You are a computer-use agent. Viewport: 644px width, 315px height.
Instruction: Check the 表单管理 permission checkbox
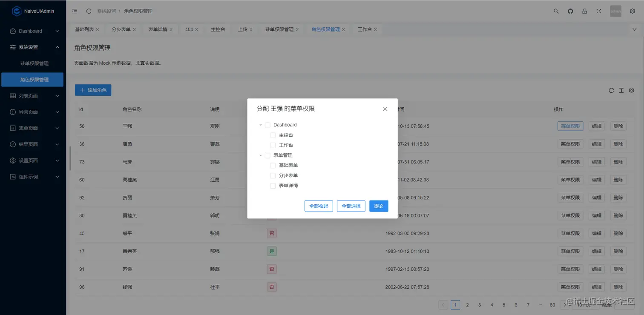pos(268,155)
